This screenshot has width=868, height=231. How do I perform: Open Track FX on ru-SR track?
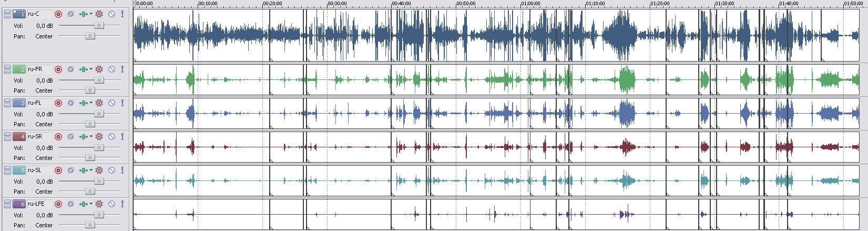[83, 136]
